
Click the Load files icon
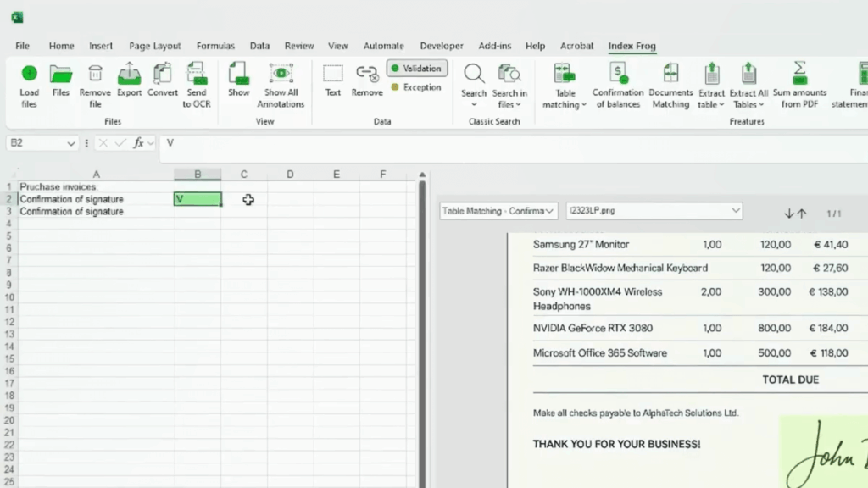click(x=30, y=73)
